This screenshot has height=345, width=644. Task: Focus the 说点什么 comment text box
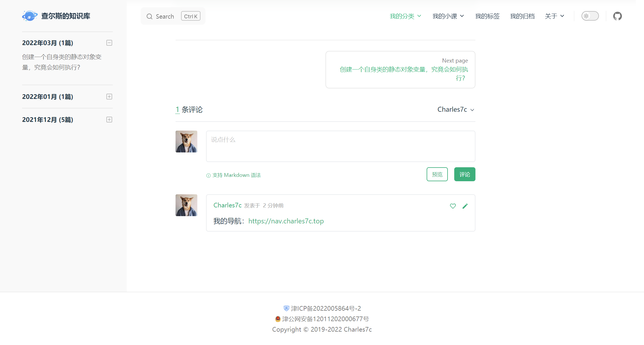[x=341, y=146]
